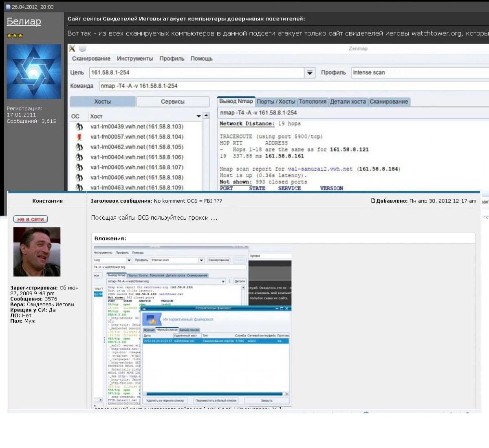Select the va1-lm00462.vwh.net host row
The height and width of the screenshot is (448, 489).
click(137, 147)
